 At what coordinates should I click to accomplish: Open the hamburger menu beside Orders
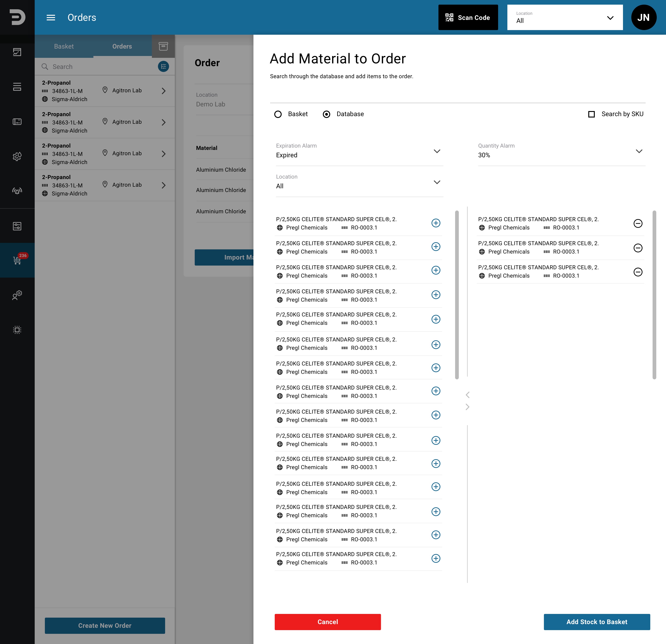pyautogui.click(x=51, y=17)
